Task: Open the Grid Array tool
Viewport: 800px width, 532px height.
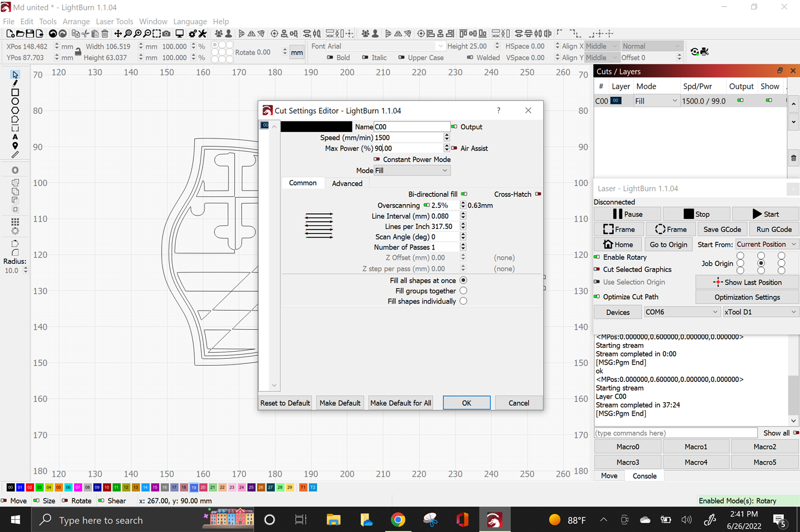Action: point(15,222)
